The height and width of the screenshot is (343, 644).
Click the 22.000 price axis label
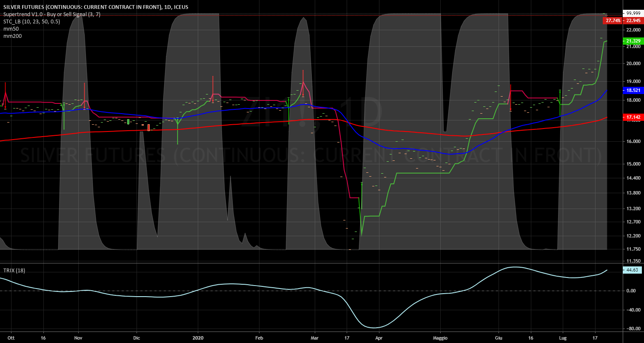tap(633, 30)
